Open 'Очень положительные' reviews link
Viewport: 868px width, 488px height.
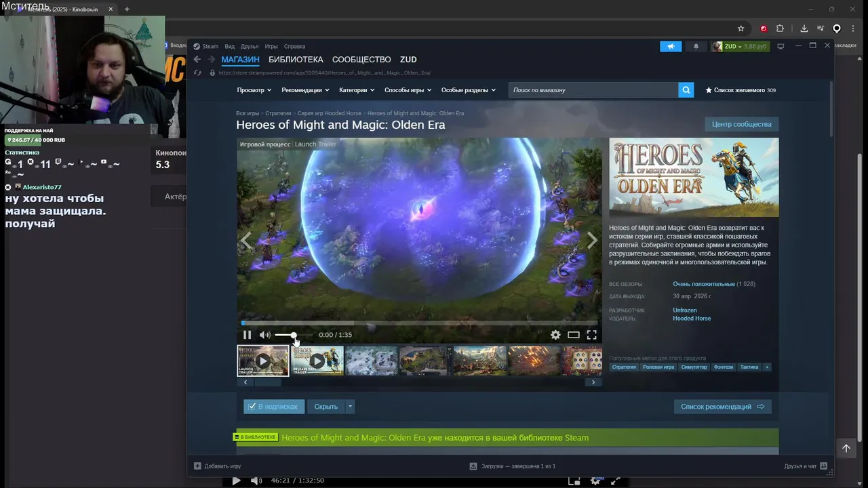(x=704, y=284)
